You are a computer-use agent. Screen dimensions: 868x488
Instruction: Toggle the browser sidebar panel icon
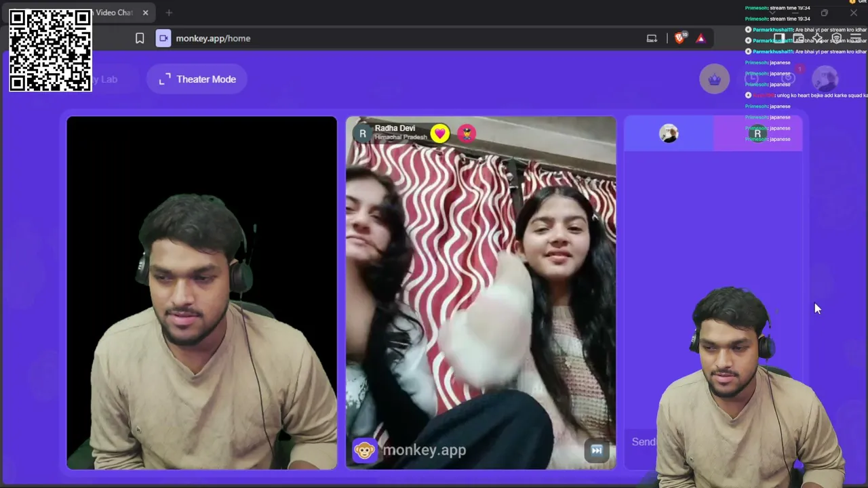[779, 39]
